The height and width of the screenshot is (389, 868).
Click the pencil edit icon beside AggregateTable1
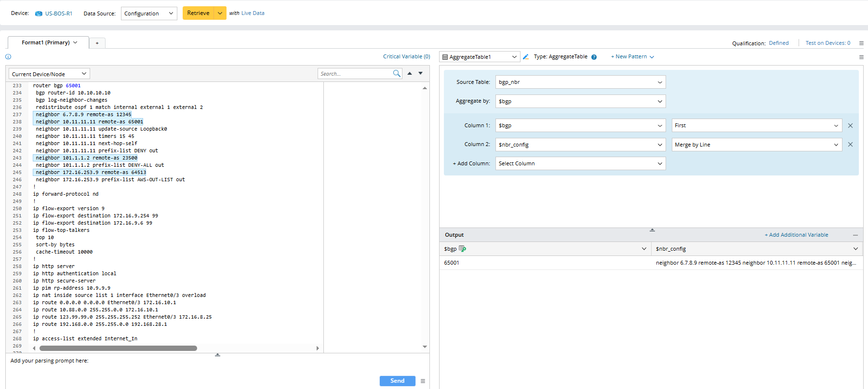(x=526, y=57)
